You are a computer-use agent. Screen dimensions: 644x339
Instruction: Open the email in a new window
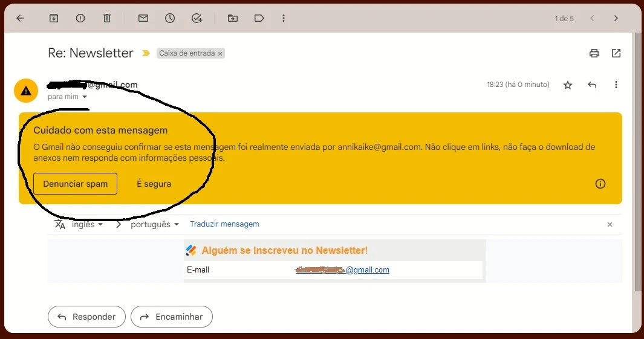[x=616, y=53]
